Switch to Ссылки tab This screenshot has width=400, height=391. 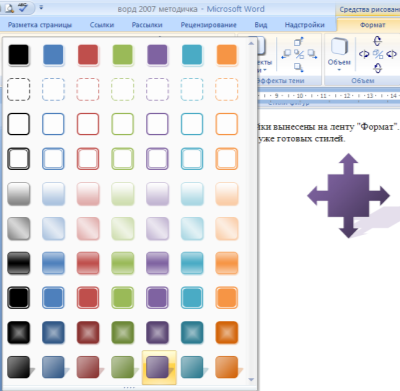point(102,25)
